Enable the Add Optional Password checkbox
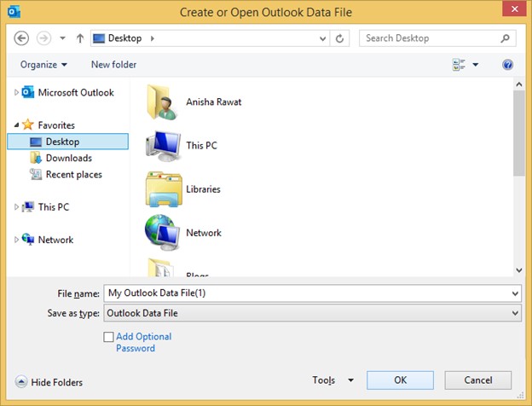 [x=108, y=337]
